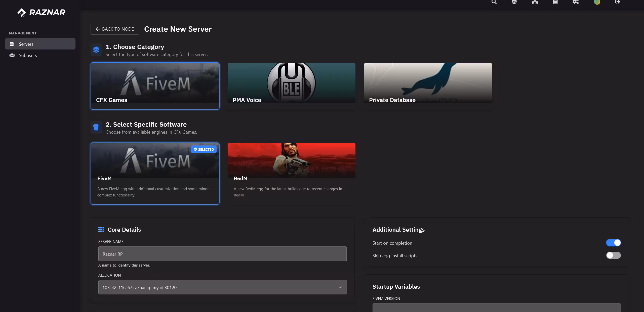
Task: Go back using Back to Node button
Action: [x=115, y=29]
